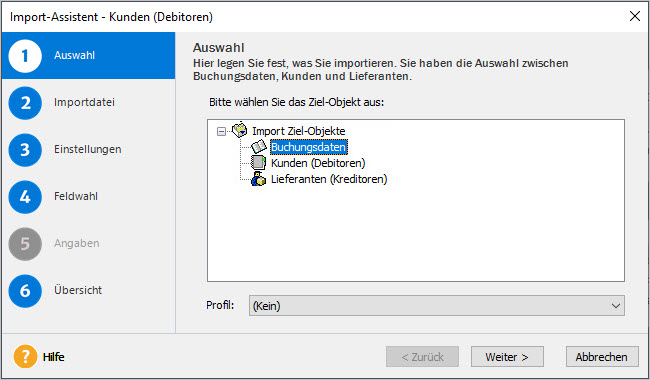Click the notebook icon beside Kunden (Debitoren)

click(258, 162)
